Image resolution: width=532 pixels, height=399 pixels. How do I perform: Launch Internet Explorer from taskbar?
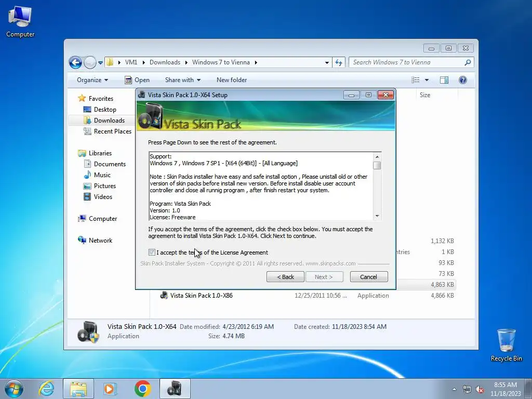(x=47, y=389)
